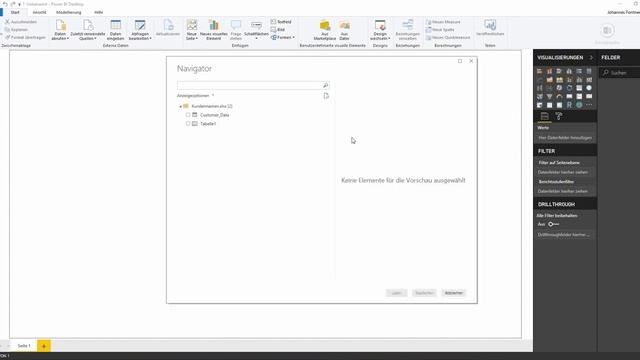Open Zuletzt verwendete Quellen in the ribbon

[x=87, y=29]
